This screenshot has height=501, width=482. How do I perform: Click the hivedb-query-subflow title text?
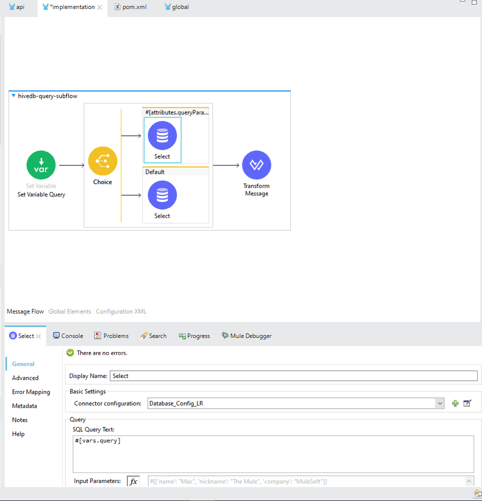47,96
